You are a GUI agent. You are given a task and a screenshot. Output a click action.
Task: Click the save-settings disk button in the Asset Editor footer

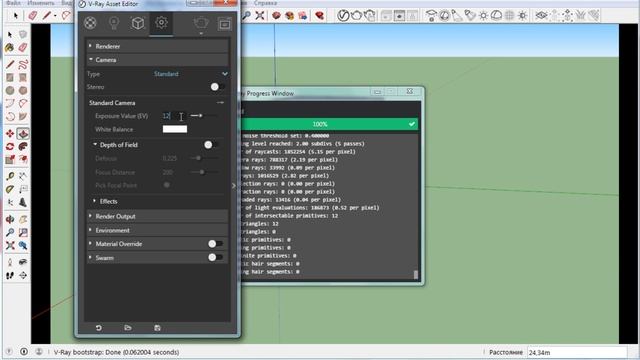(x=158, y=328)
